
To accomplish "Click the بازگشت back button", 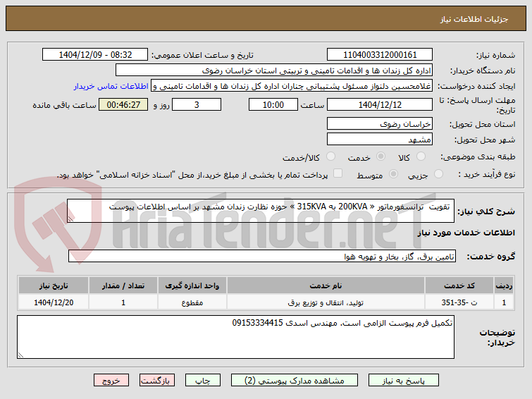I will coord(156,381).
